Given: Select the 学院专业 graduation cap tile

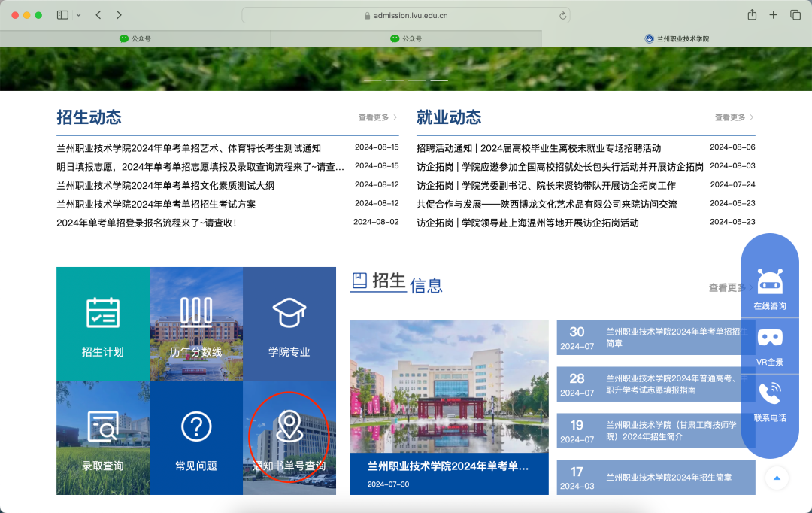Looking at the screenshot, I should [289, 323].
